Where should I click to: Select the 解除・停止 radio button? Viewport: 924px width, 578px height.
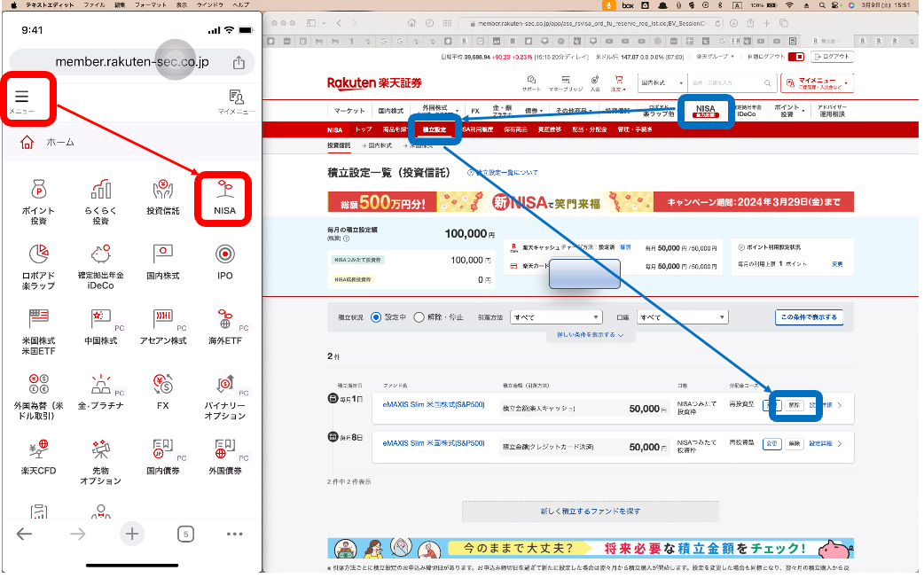(419, 317)
